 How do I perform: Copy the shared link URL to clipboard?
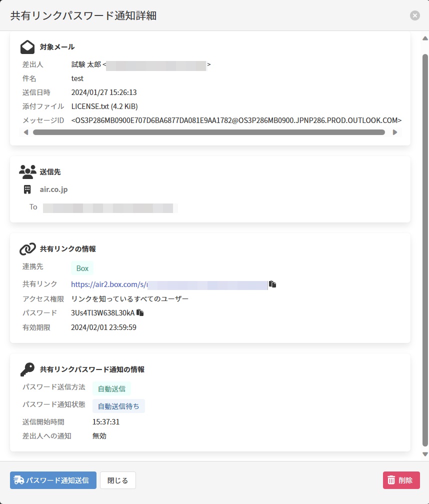tap(272, 284)
